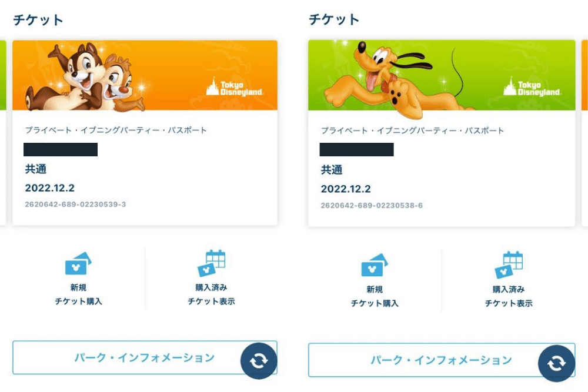Select 購入済みチケット表示 label under orange ticket

(x=211, y=294)
